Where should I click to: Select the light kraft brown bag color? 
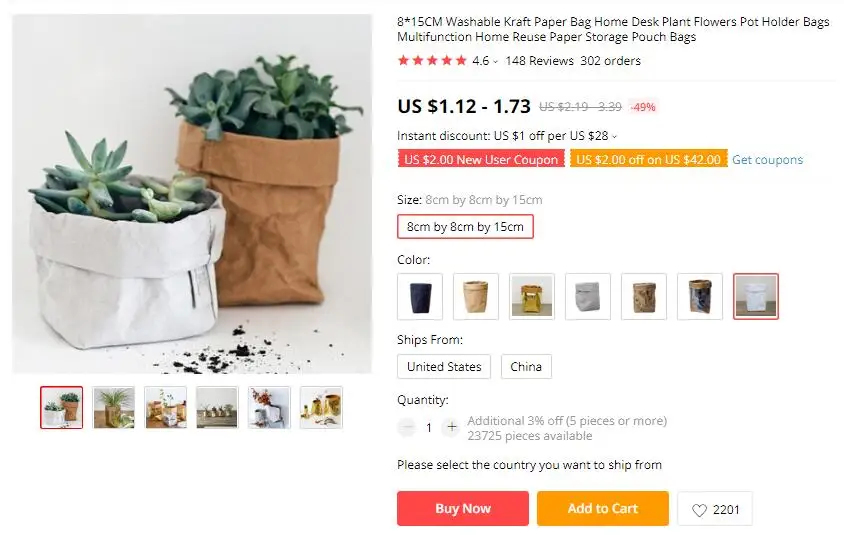coord(476,297)
